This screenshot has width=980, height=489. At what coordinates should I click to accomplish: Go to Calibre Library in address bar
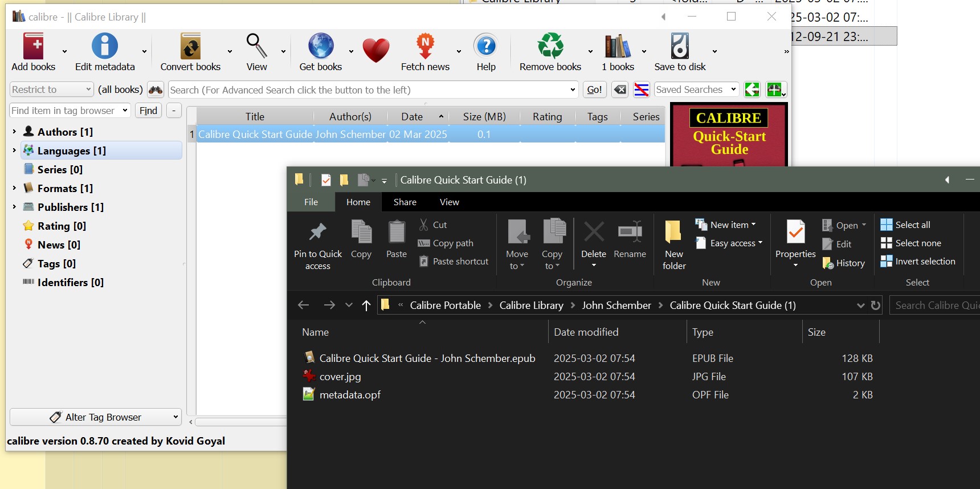pyautogui.click(x=532, y=305)
